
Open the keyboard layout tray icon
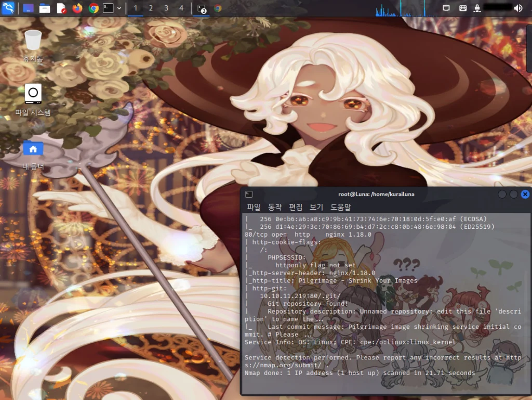coord(463,8)
